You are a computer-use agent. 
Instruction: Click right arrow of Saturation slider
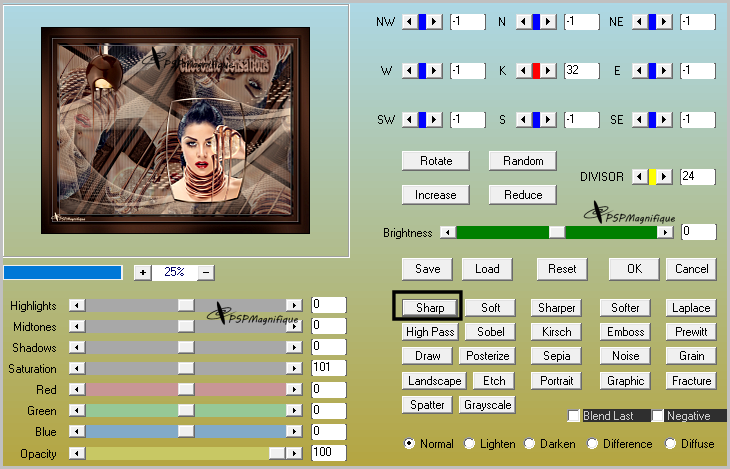(294, 368)
